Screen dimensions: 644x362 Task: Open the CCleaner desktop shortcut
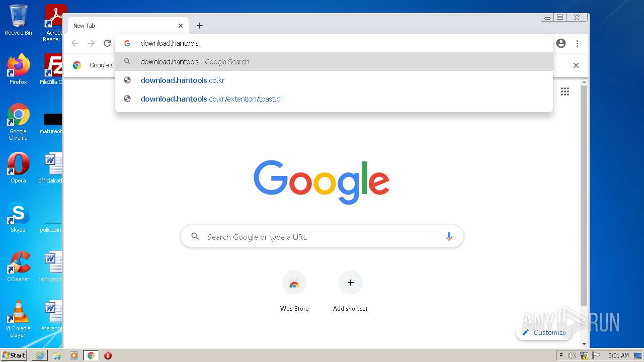(18, 266)
